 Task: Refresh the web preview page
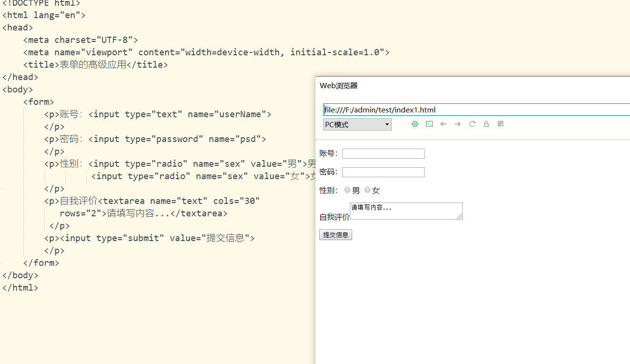(472, 124)
